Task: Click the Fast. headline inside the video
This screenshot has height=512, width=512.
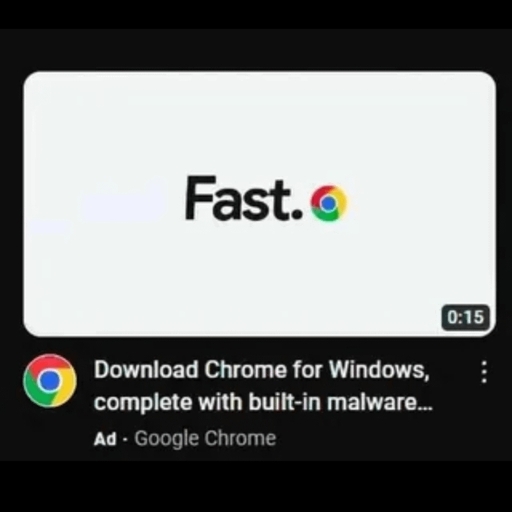Action: point(244,198)
